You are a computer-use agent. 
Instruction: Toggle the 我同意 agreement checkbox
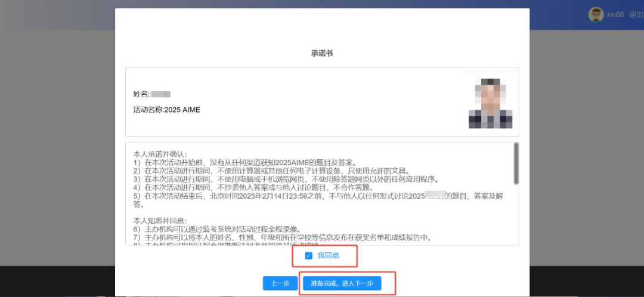pyautogui.click(x=308, y=255)
